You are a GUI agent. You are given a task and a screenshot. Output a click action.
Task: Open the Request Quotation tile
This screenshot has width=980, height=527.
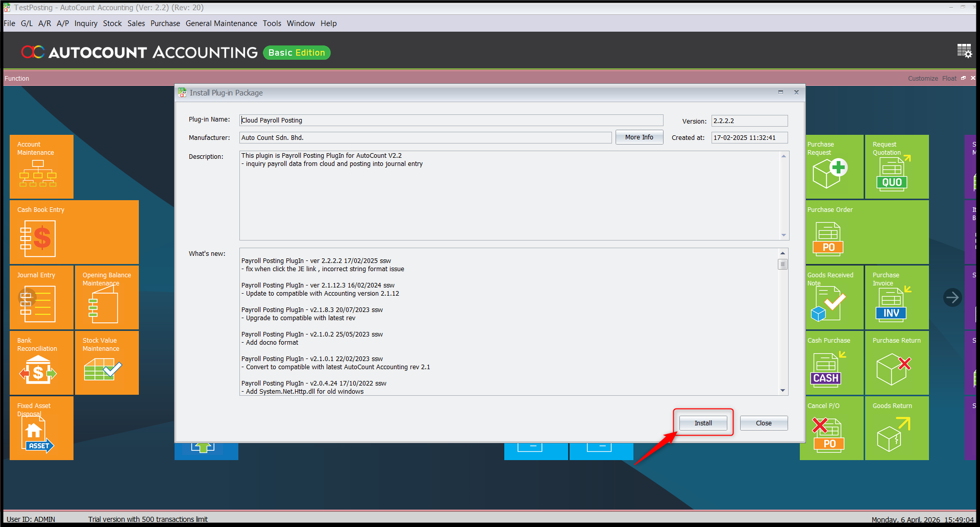coord(897,166)
